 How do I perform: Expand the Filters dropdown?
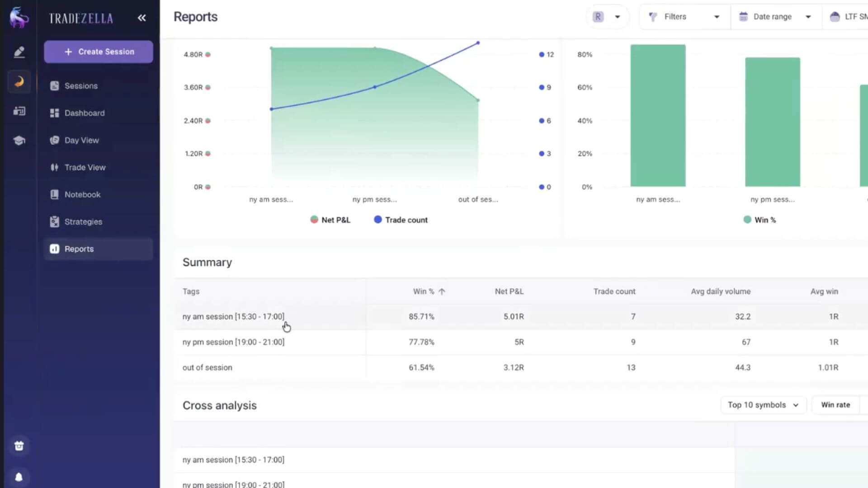click(684, 17)
